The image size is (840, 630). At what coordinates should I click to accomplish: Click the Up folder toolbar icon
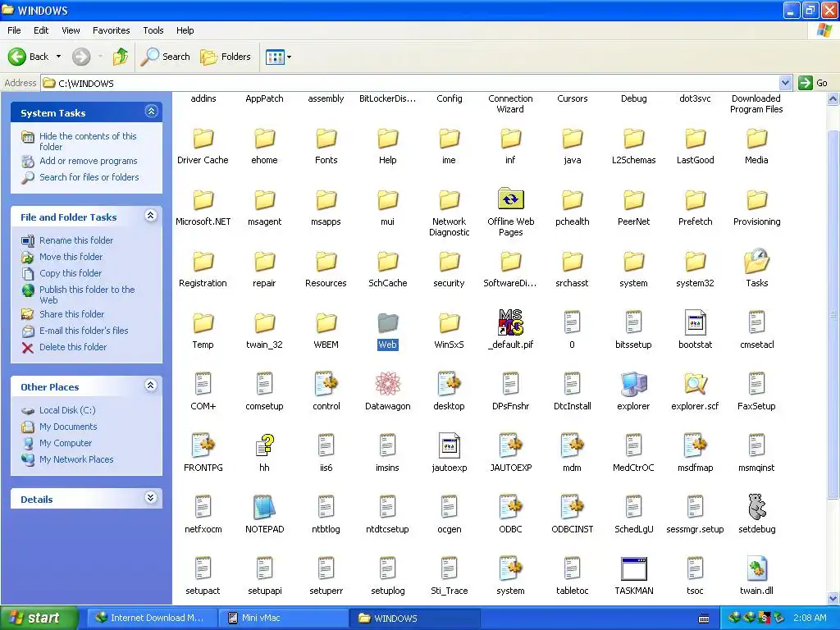point(121,57)
